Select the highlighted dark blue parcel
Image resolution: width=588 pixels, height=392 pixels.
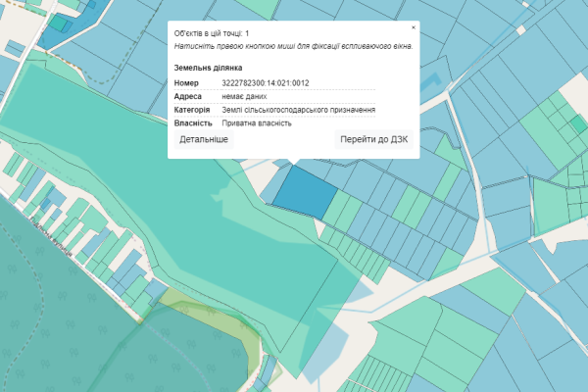(304, 192)
